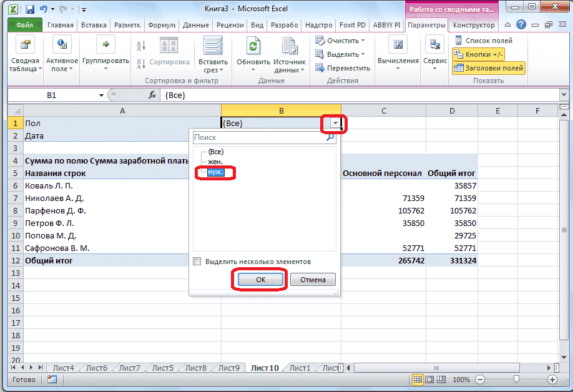
Task: Toggle the Кнопки +/- button
Action: pyautogui.click(x=477, y=54)
